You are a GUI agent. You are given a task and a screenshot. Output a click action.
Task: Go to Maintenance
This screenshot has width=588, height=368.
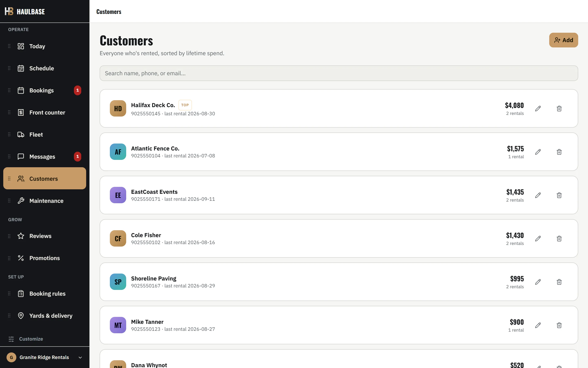coord(45,201)
